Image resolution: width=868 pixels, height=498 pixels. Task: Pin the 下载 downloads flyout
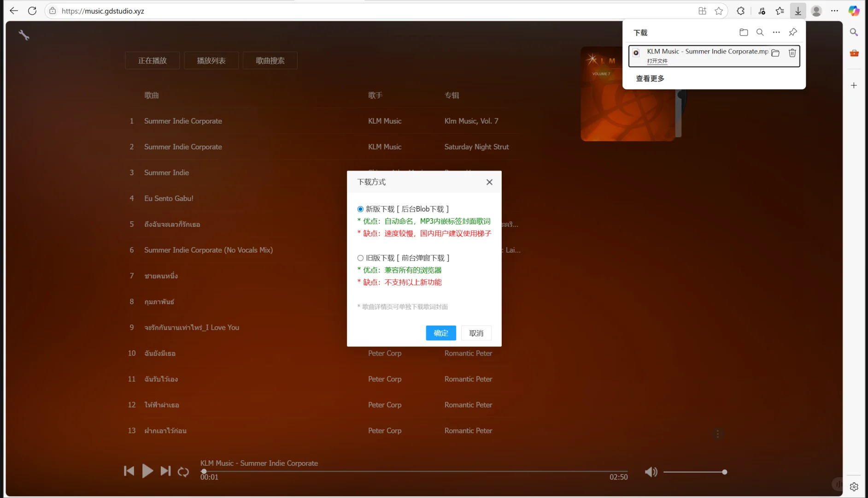[x=792, y=32]
